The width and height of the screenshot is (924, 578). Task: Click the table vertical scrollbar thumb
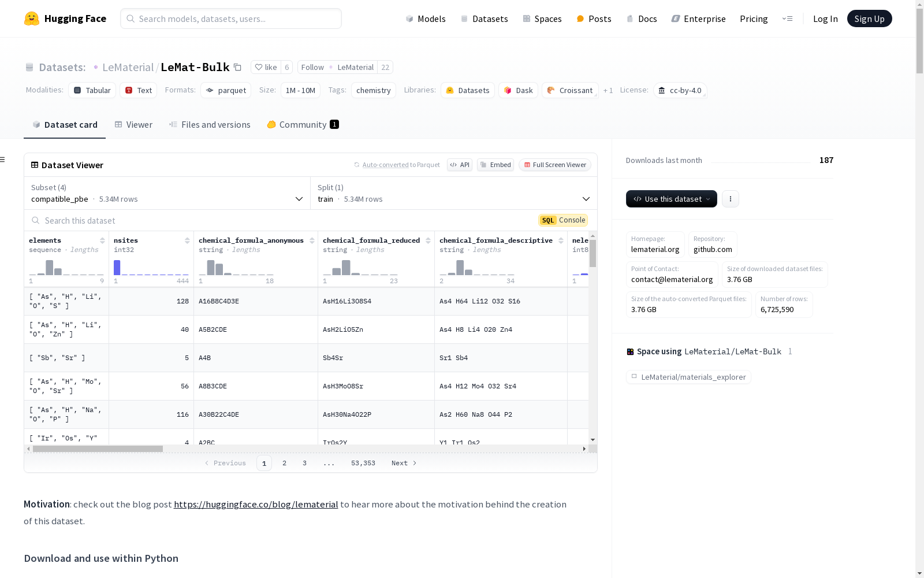[593, 253]
